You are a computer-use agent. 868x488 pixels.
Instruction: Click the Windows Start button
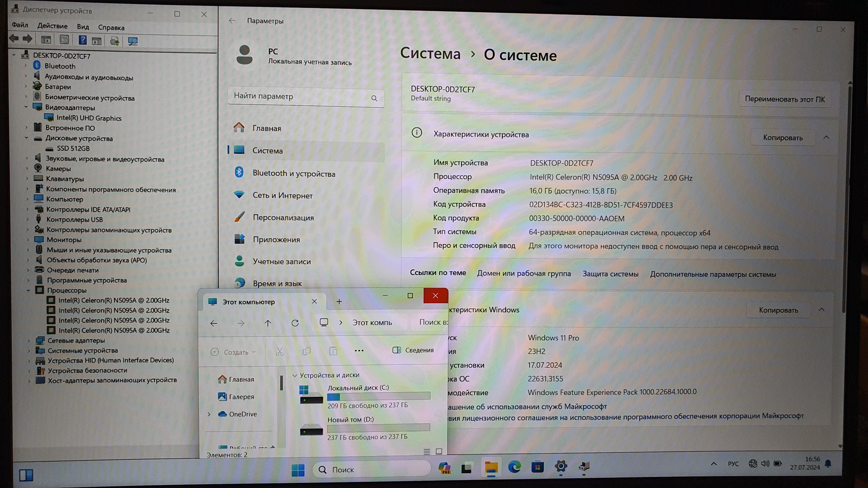[x=298, y=469]
